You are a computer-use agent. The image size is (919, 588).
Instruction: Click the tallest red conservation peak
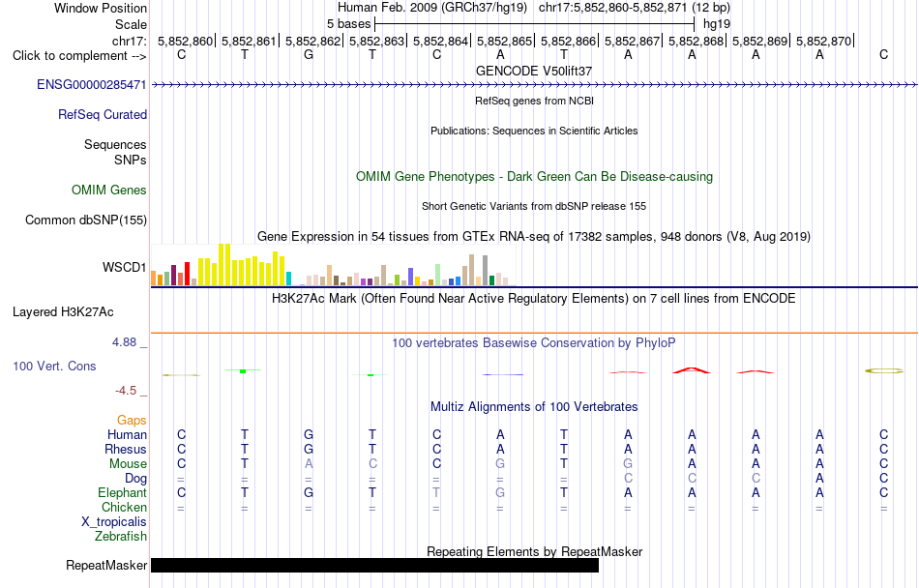point(692,370)
